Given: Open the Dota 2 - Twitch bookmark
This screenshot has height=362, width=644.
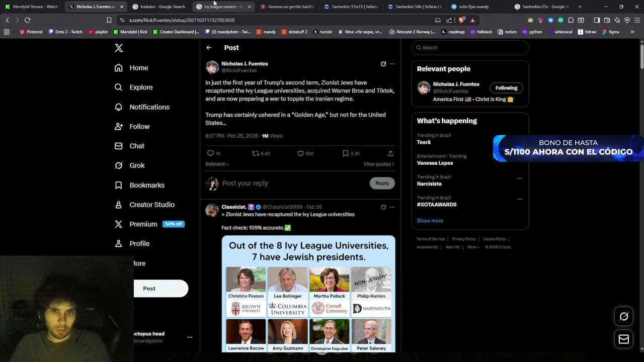Looking at the screenshot, I should (65, 32).
